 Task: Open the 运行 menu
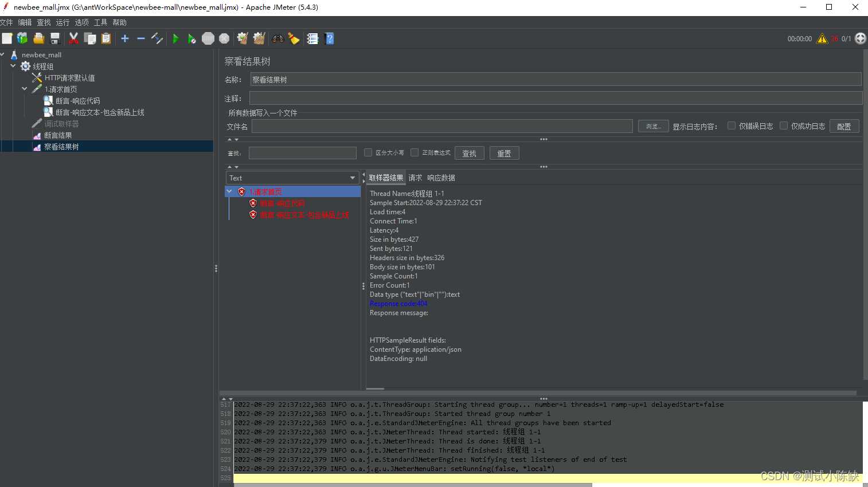[x=62, y=22]
